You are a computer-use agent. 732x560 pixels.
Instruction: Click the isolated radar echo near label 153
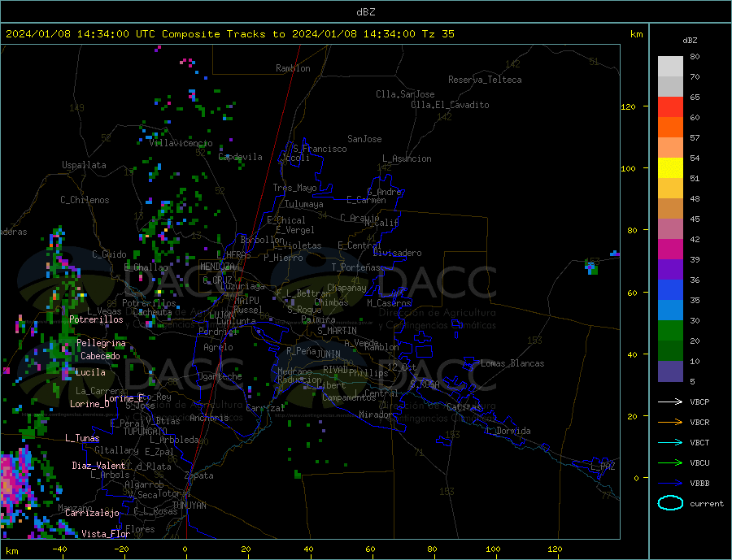pyautogui.click(x=591, y=268)
